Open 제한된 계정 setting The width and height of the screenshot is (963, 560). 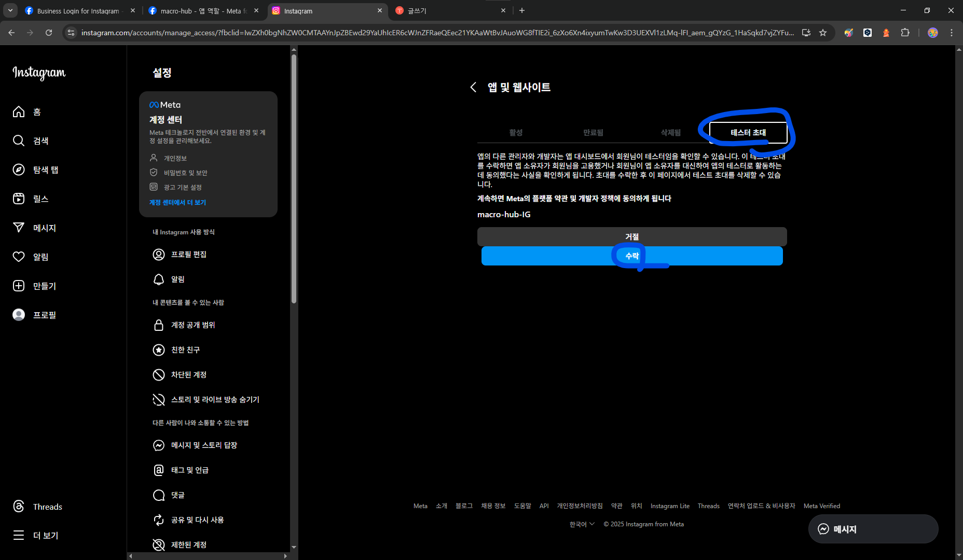point(180,545)
